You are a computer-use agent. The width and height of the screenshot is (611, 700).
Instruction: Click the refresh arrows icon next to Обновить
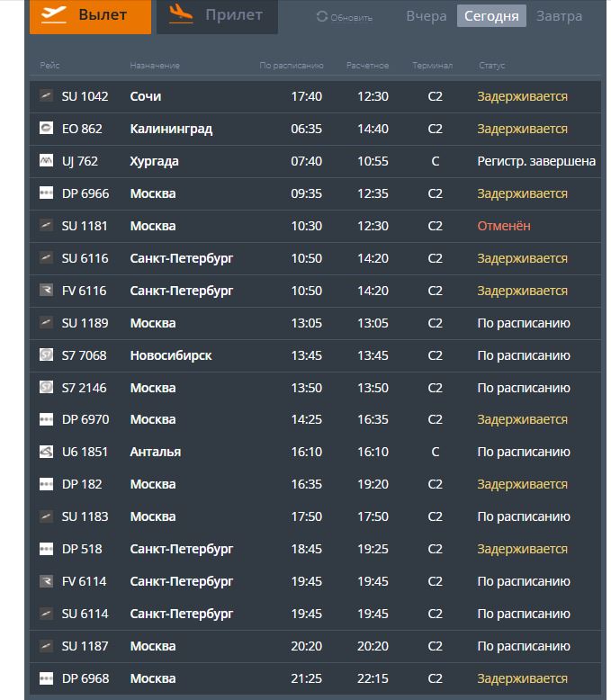[x=321, y=16]
